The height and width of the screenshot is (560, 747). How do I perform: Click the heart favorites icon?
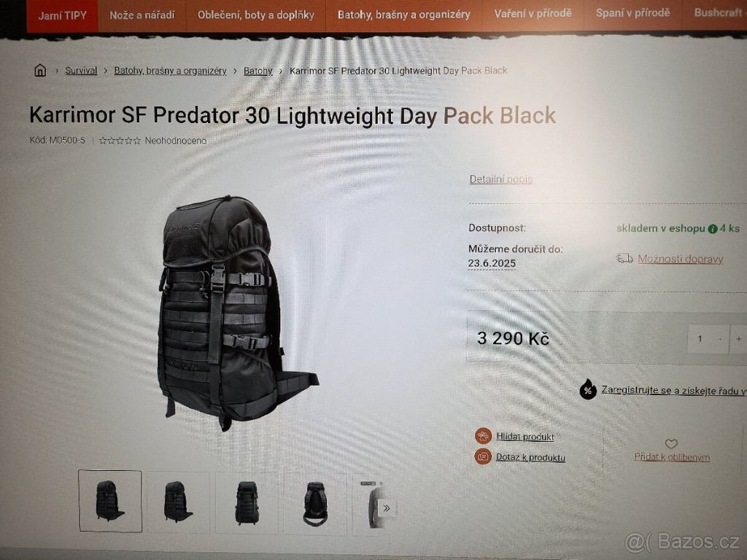pyautogui.click(x=671, y=444)
